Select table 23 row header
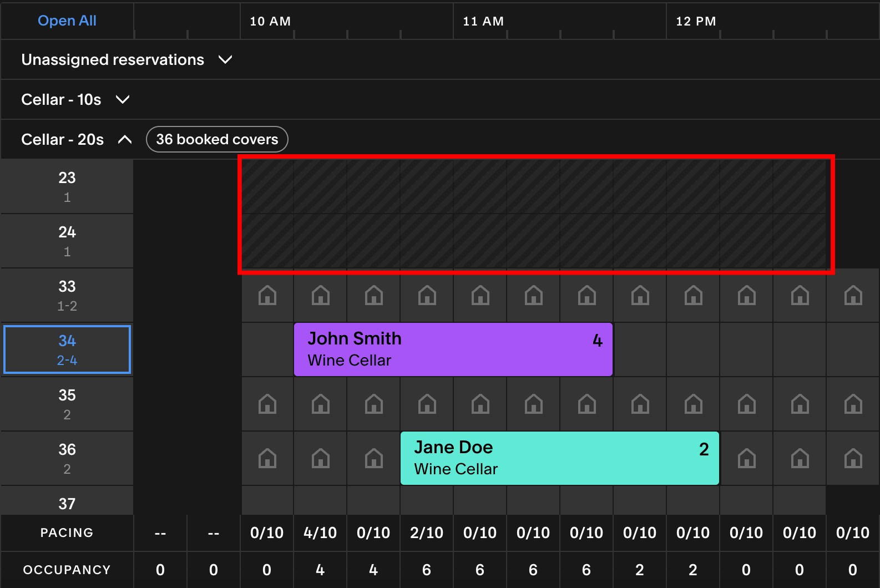The height and width of the screenshot is (588, 880). point(67,186)
